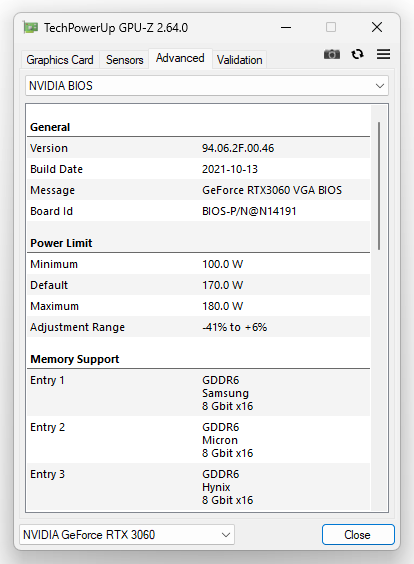Click the Adjustment Range row label
414x564 pixels.
[x=77, y=327]
